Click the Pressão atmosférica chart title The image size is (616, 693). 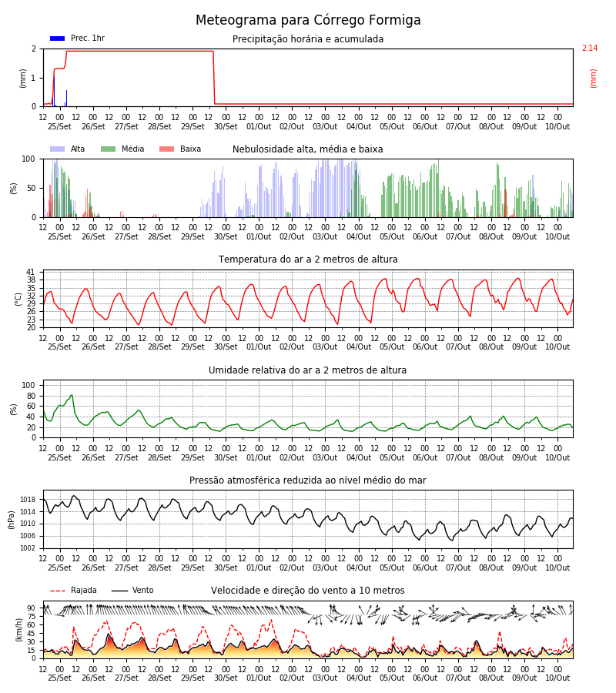point(308,480)
